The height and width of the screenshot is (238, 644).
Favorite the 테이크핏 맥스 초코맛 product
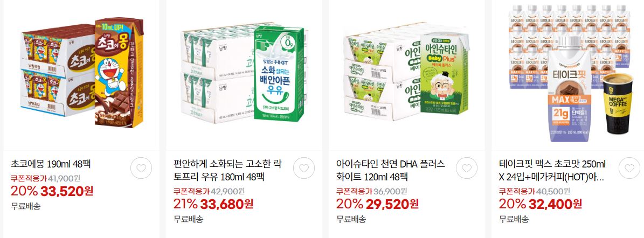pyautogui.click(x=629, y=168)
